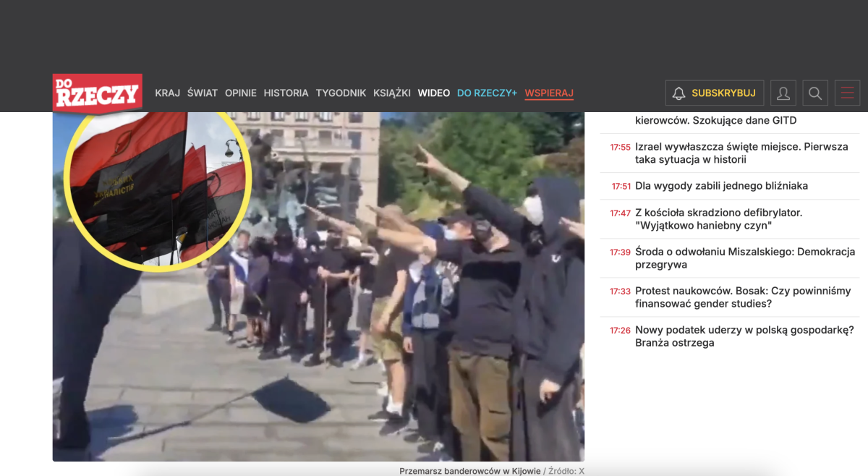This screenshot has height=476, width=868.
Task: Click the 17:51 timestamp
Action: [x=621, y=187]
